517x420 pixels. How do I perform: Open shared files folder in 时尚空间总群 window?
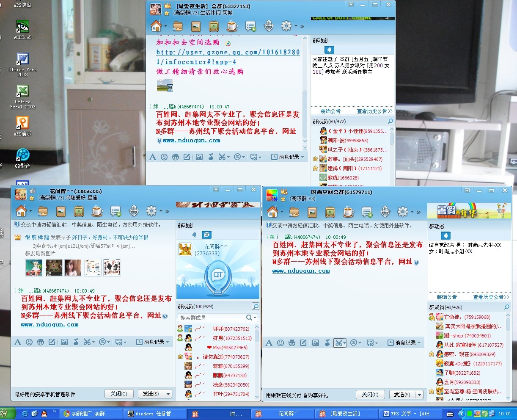tap(294, 212)
